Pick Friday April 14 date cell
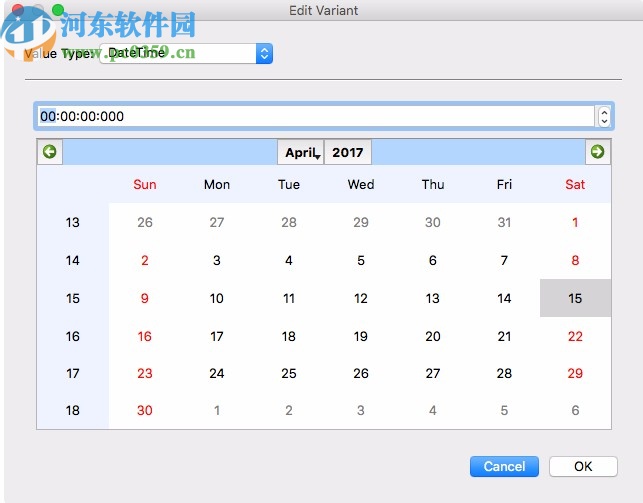This screenshot has width=643, height=503. [504, 298]
